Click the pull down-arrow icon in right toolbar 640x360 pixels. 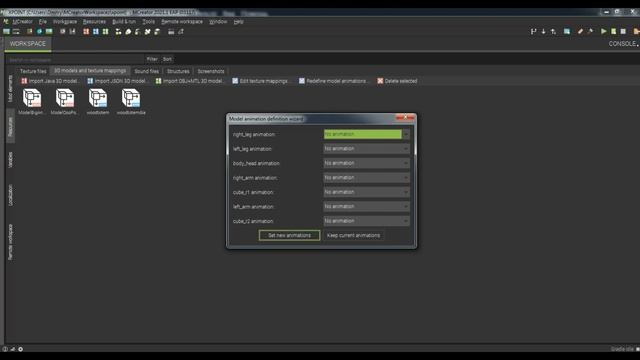[543, 31]
